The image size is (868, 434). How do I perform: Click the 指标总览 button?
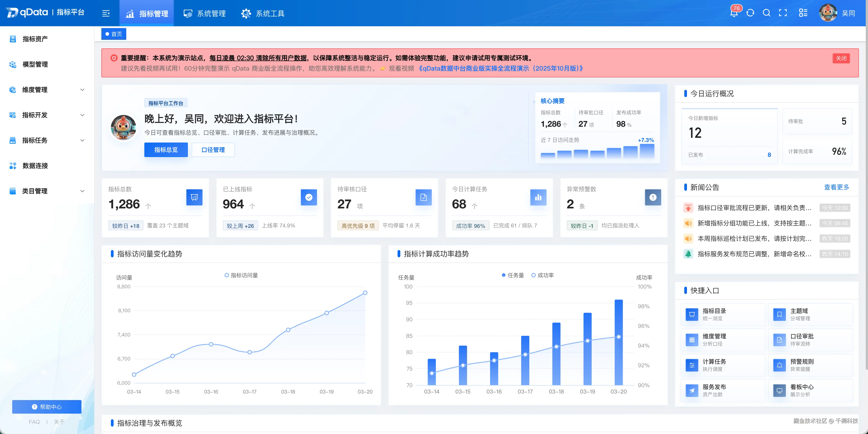pos(166,150)
